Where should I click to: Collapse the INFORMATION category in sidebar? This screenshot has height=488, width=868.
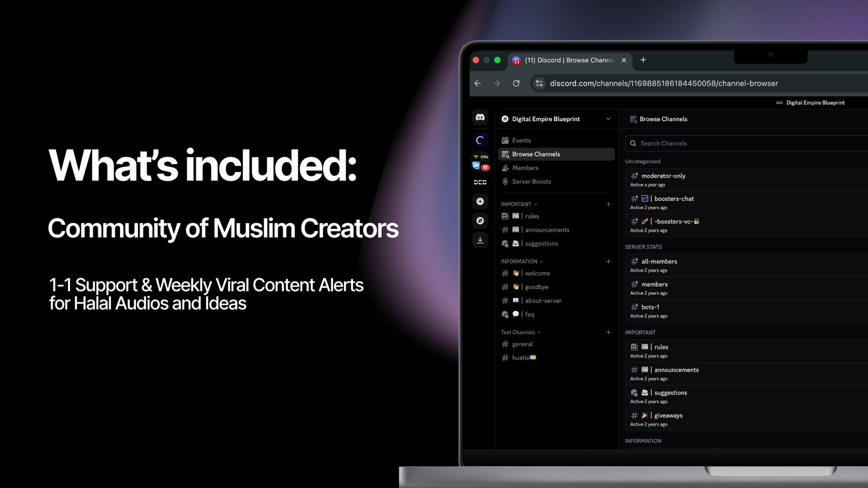[522, 262]
